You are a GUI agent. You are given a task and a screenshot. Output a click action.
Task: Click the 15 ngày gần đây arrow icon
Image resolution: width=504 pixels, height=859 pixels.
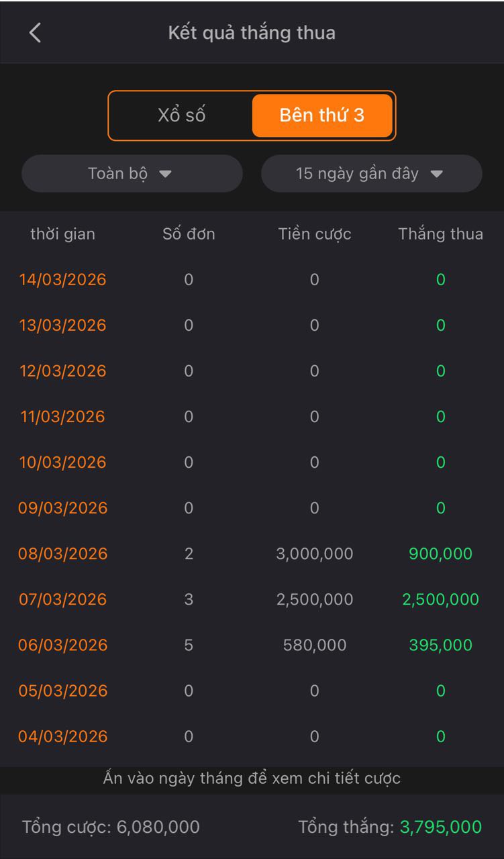[436, 174]
